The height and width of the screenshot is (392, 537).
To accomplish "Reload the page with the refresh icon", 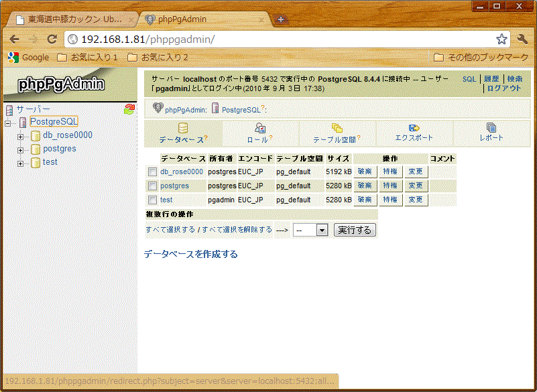I will click(x=52, y=39).
